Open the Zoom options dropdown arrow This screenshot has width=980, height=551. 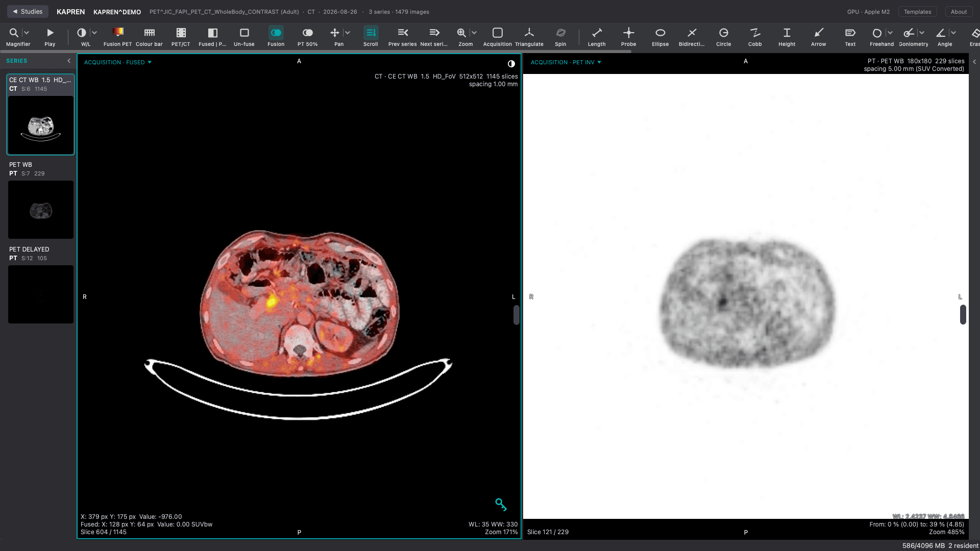(474, 33)
